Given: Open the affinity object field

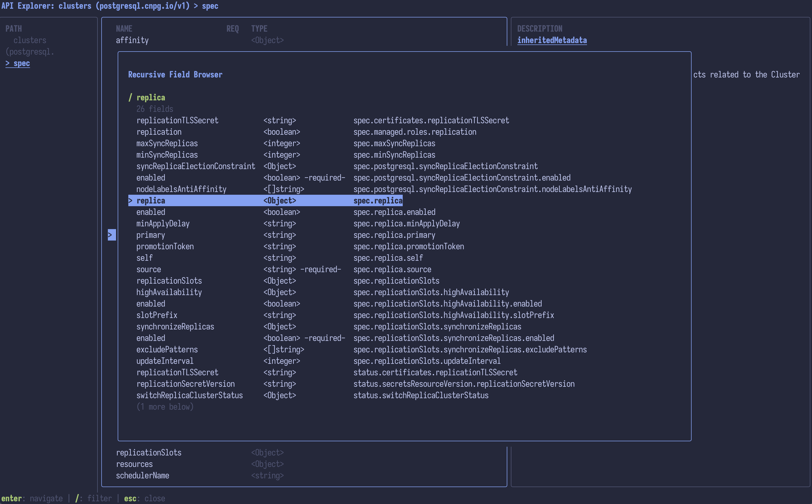Looking at the screenshot, I should [x=132, y=40].
